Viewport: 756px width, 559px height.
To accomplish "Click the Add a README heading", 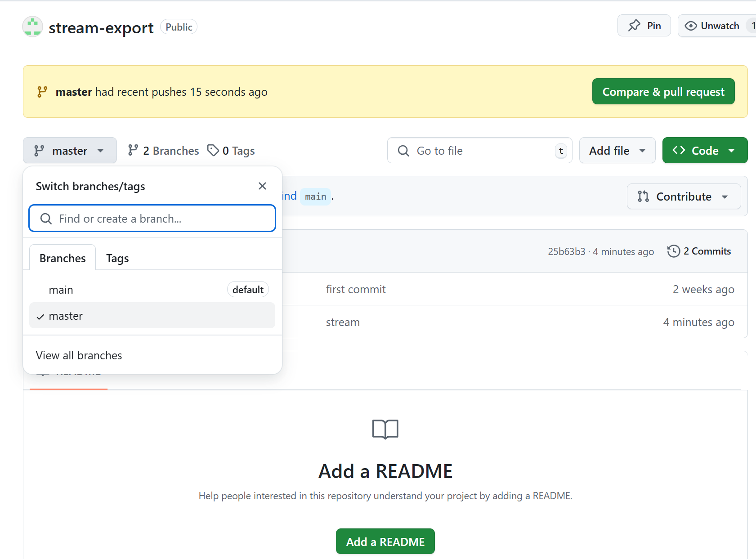I will click(x=385, y=471).
